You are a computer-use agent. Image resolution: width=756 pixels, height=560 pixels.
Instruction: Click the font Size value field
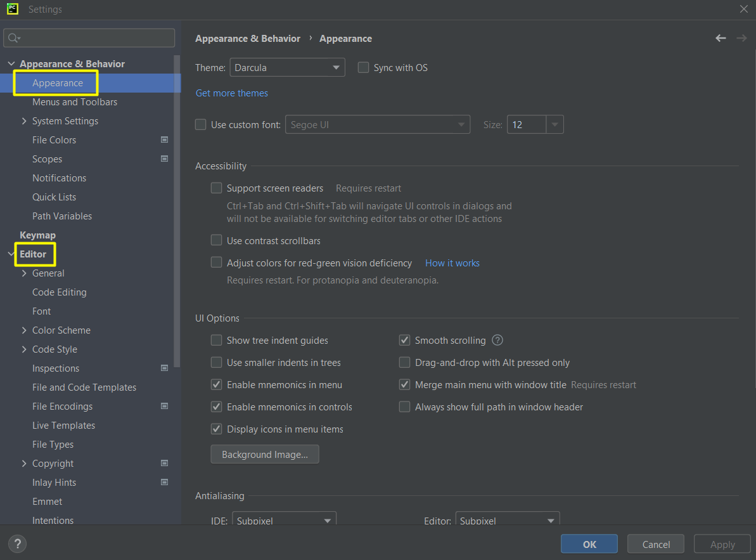point(527,124)
